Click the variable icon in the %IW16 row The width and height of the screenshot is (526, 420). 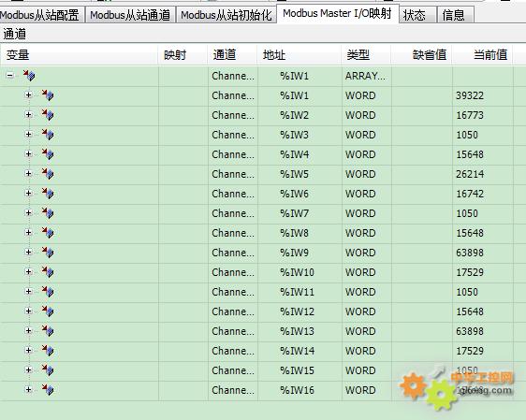click(48, 390)
